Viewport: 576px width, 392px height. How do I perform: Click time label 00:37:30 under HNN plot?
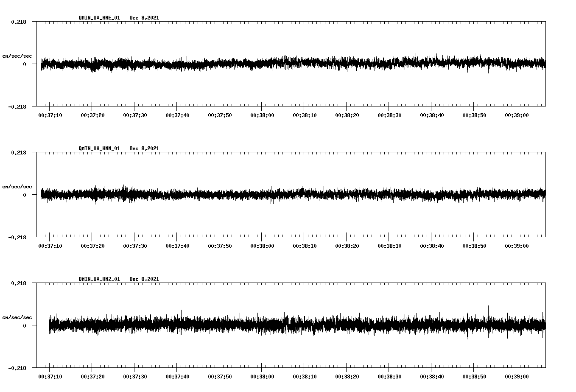[135, 246]
